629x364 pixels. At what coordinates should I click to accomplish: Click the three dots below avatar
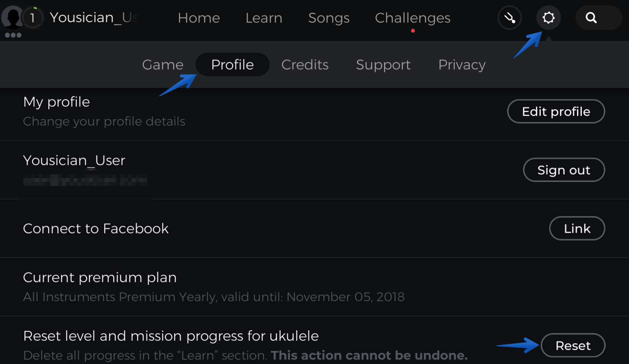(x=13, y=35)
